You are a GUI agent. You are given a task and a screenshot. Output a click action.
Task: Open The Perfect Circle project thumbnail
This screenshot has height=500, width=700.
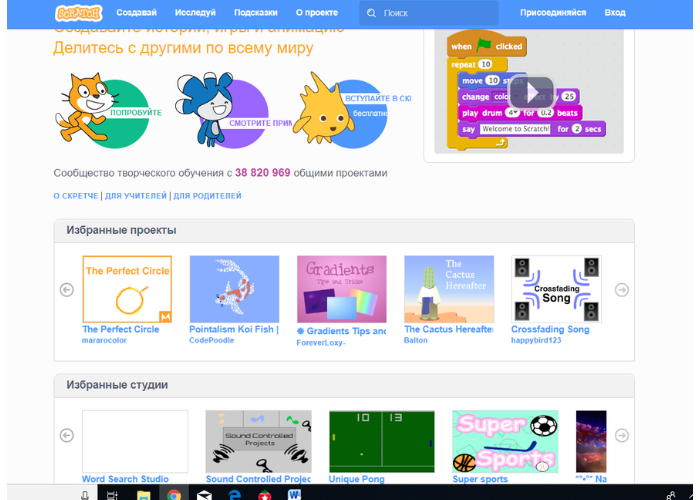[127, 289]
